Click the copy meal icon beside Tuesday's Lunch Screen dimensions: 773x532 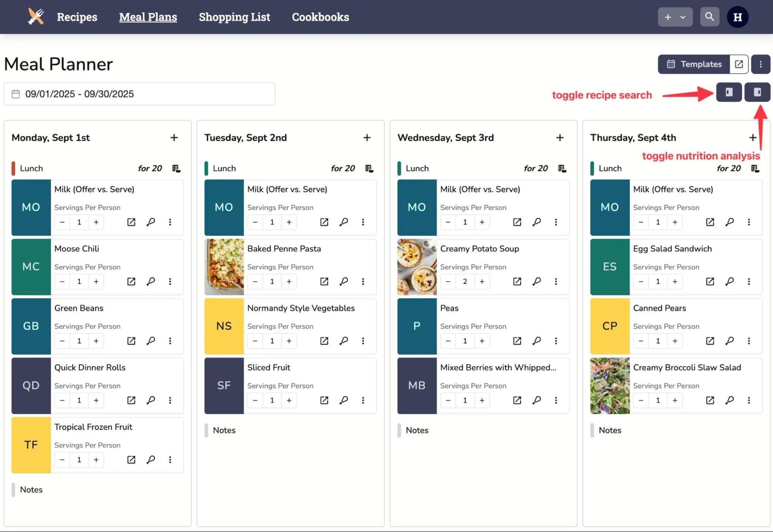(369, 168)
